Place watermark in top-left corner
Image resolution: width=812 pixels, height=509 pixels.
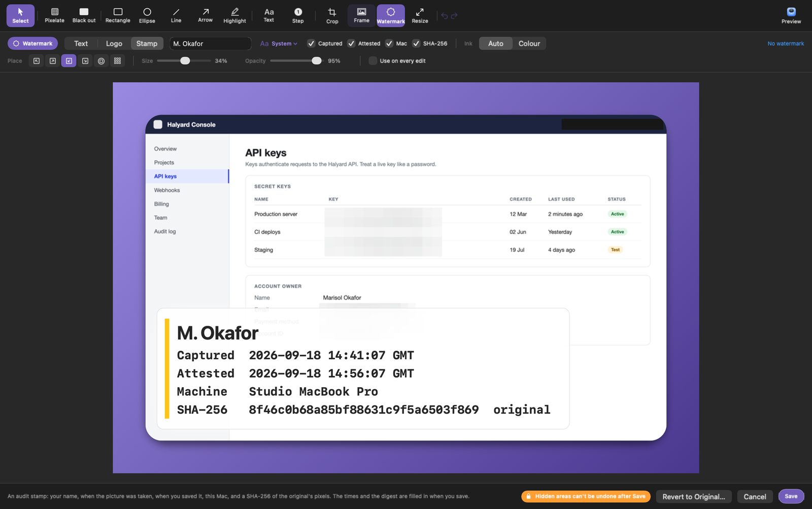pos(37,61)
